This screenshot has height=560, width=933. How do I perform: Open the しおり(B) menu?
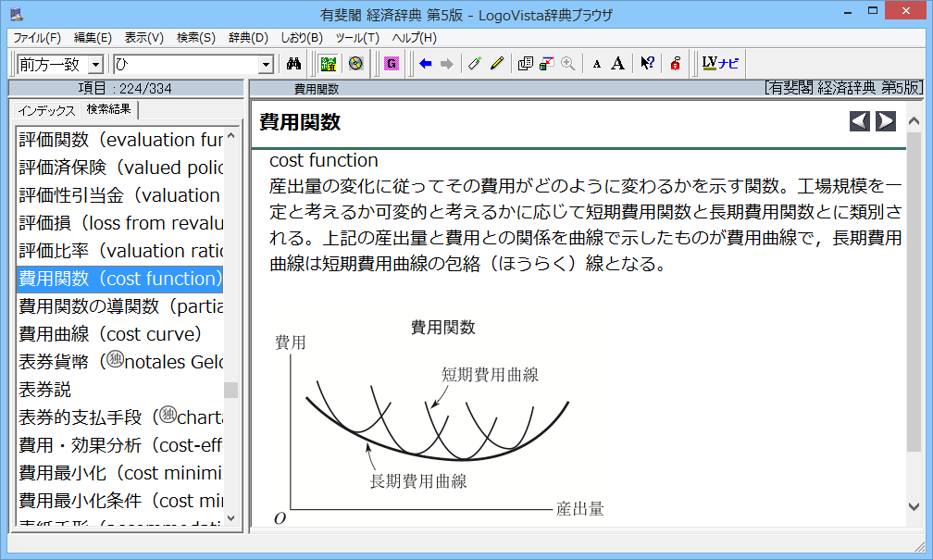point(302,38)
